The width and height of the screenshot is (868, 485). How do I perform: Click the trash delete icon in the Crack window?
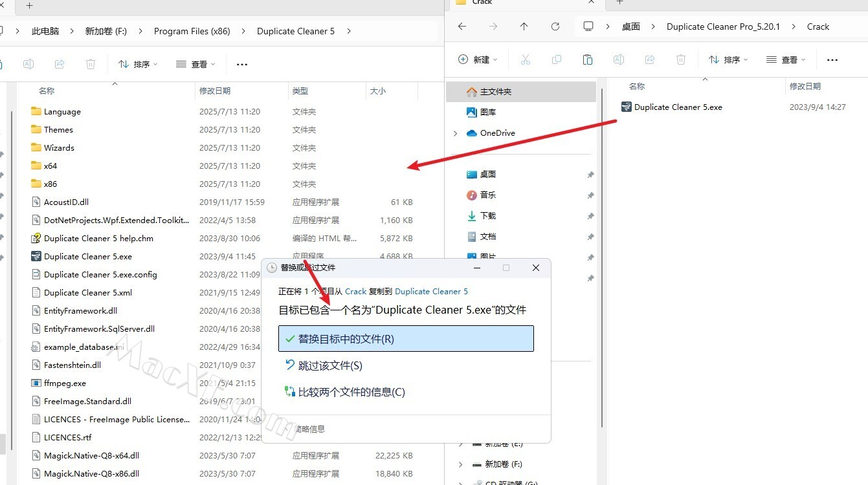(681, 59)
